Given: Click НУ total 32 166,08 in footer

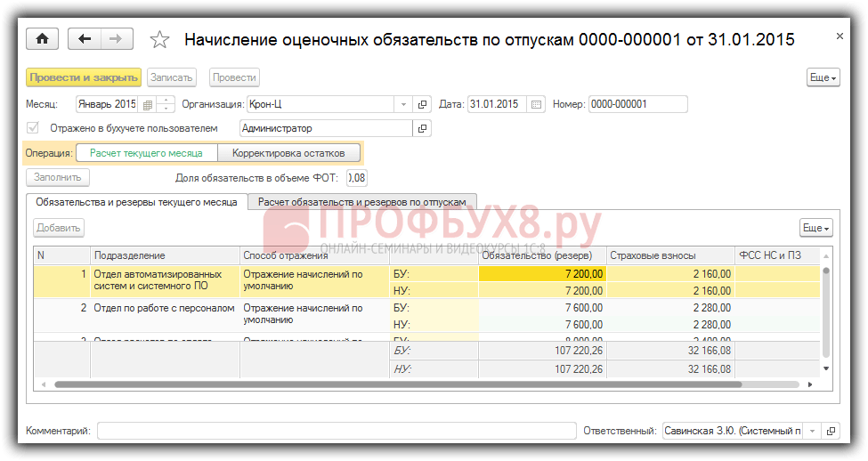Looking at the screenshot, I should click(x=671, y=369).
